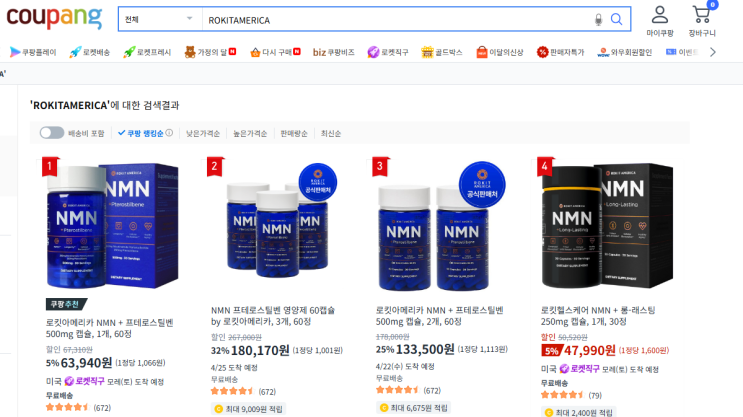
Task: Click the 9,009 won reward badge
Action: [x=248, y=409]
